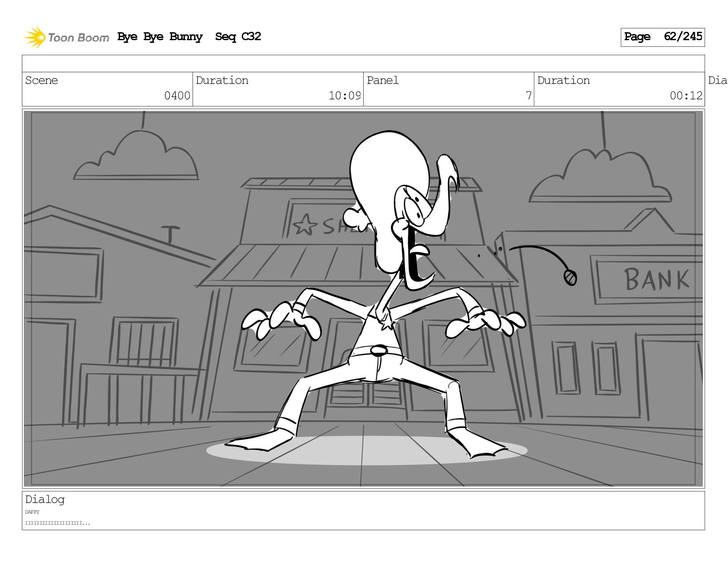Screen dimensions: 728x563
Task: Select the DAFFY speaker name in dialog
Action: pos(32,512)
